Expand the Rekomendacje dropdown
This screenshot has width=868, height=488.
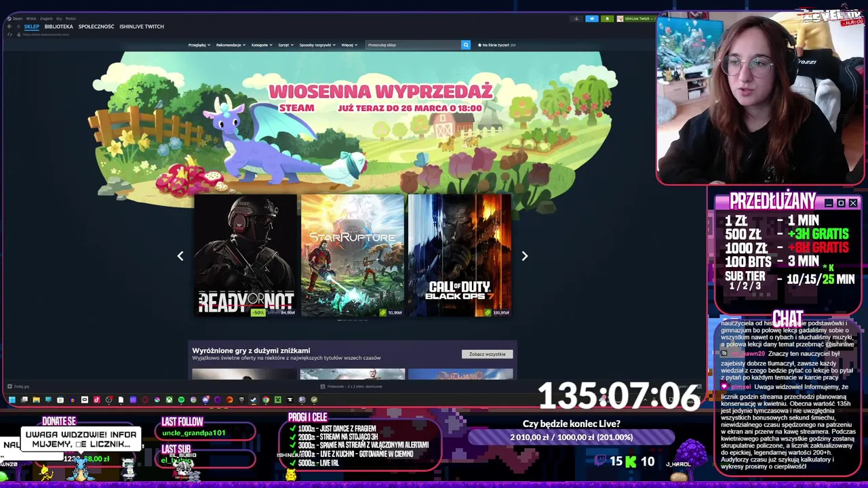pos(231,45)
